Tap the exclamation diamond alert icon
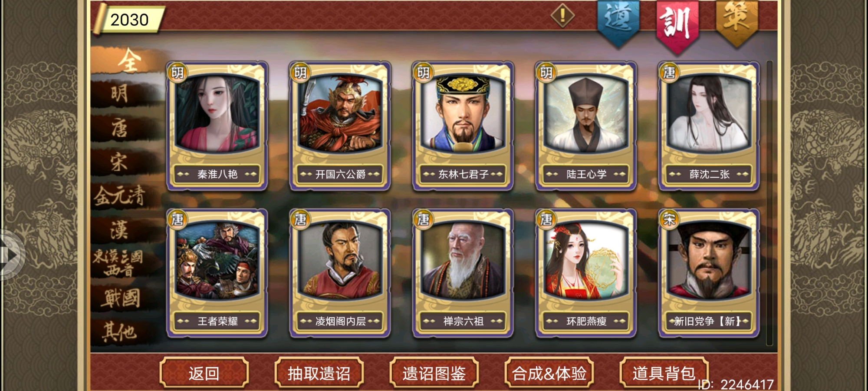Screen dimensions: 868x391 pos(562,16)
